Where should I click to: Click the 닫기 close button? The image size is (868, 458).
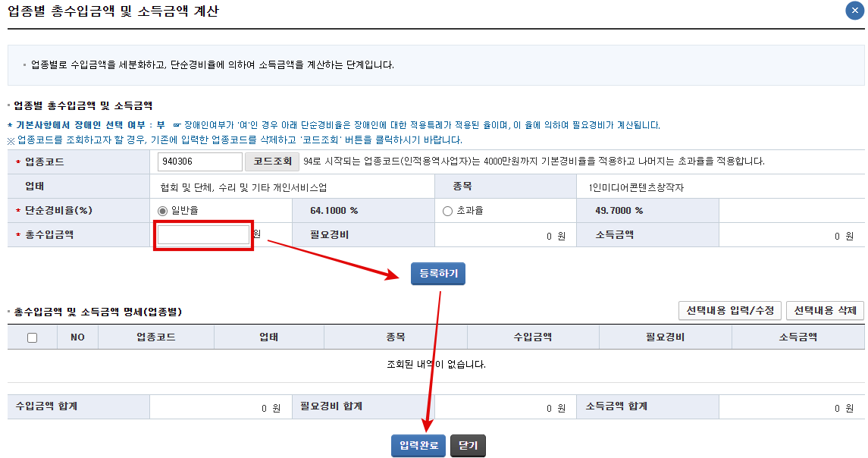coord(468,446)
